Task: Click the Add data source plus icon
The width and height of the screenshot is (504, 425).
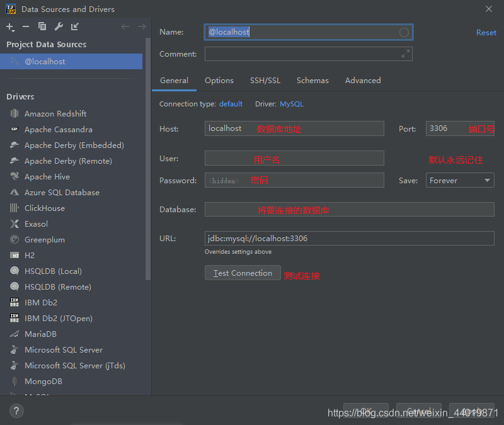Action: point(10,27)
